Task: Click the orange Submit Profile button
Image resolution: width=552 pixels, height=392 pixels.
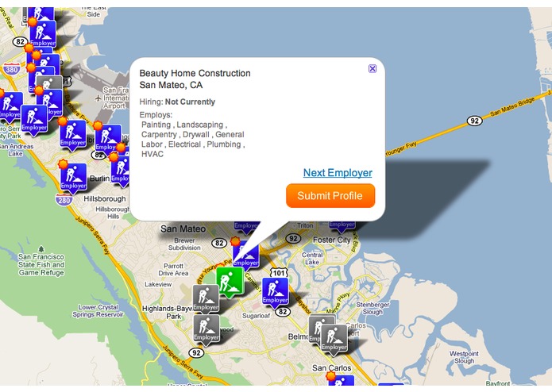Action: [330, 196]
